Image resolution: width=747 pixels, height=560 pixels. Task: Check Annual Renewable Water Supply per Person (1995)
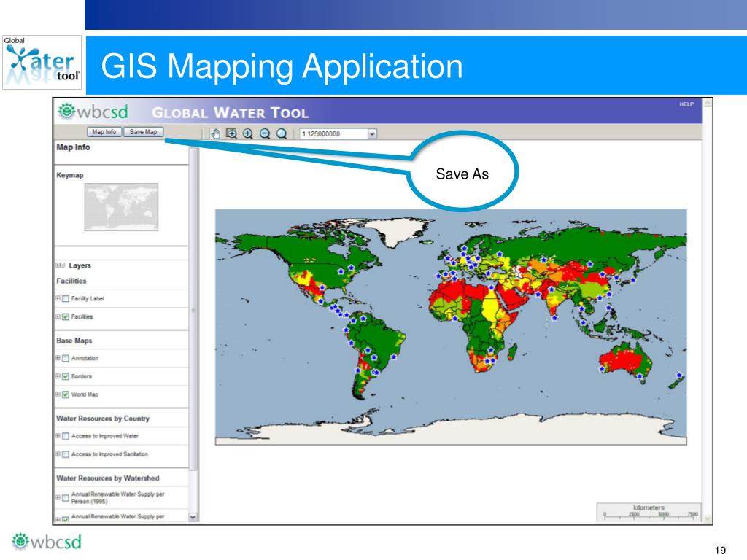click(66, 498)
